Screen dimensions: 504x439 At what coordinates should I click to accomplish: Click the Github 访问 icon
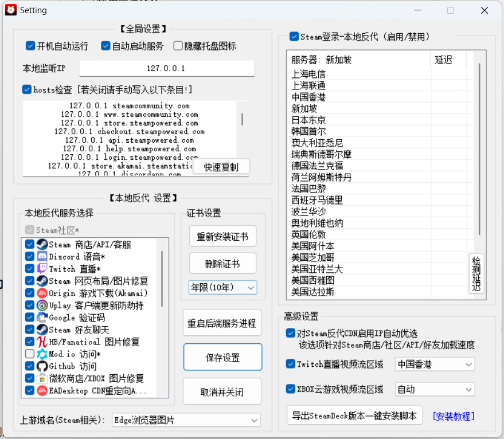tap(42, 366)
